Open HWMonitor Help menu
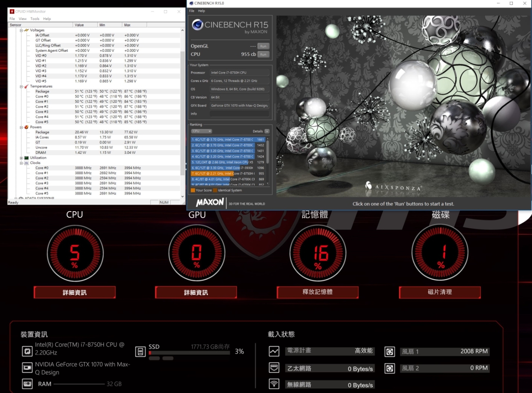532x393 pixels. coord(47,19)
